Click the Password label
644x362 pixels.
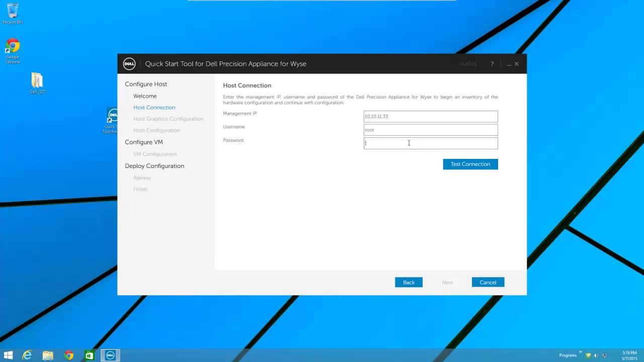tap(233, 140)
